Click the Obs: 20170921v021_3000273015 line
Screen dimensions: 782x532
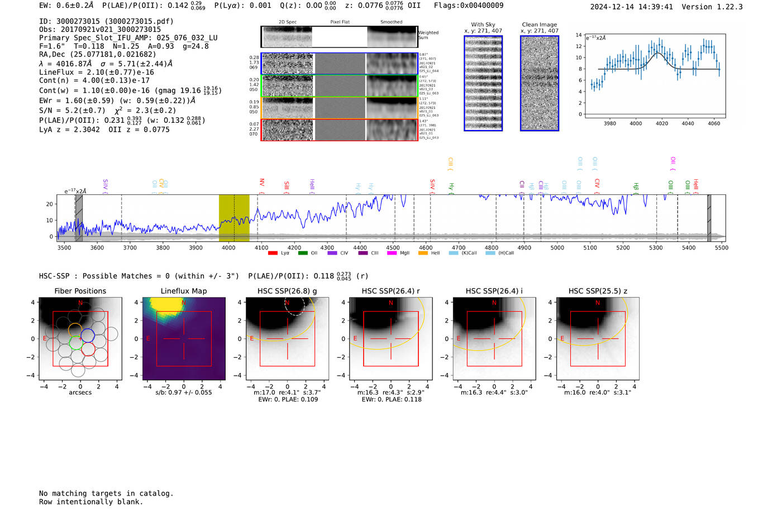coord(100,30)
